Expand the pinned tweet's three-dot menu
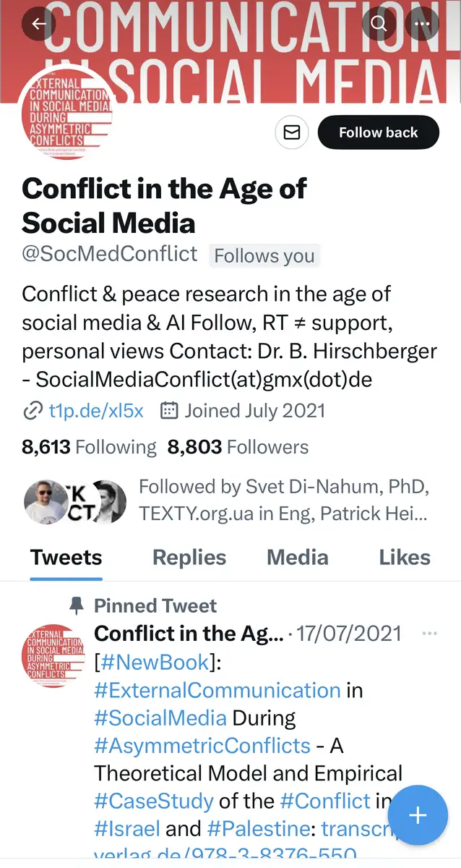This screenshot has height=868, width=461. click(x=429, y=634)
